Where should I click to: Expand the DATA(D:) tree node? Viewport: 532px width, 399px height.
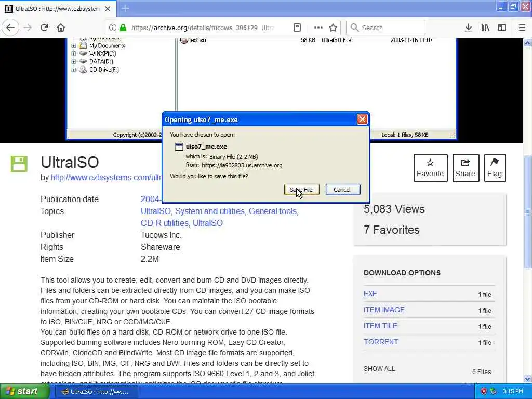tap(74, 62)
